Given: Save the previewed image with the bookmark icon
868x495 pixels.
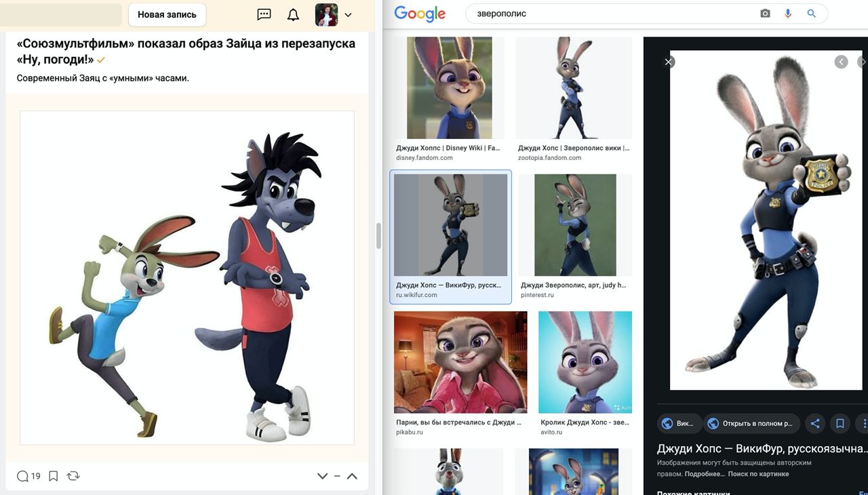Looking at the screenshot, I should (x=840, y=423).
